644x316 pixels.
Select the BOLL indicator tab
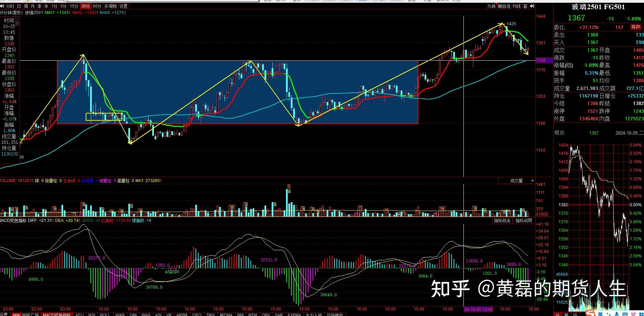click(104, 315)
